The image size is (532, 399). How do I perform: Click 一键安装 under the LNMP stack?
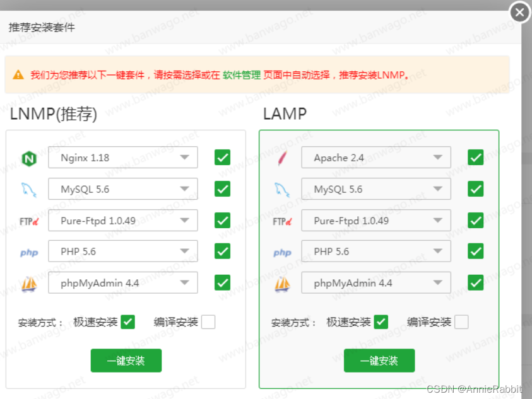coord(126,360)
